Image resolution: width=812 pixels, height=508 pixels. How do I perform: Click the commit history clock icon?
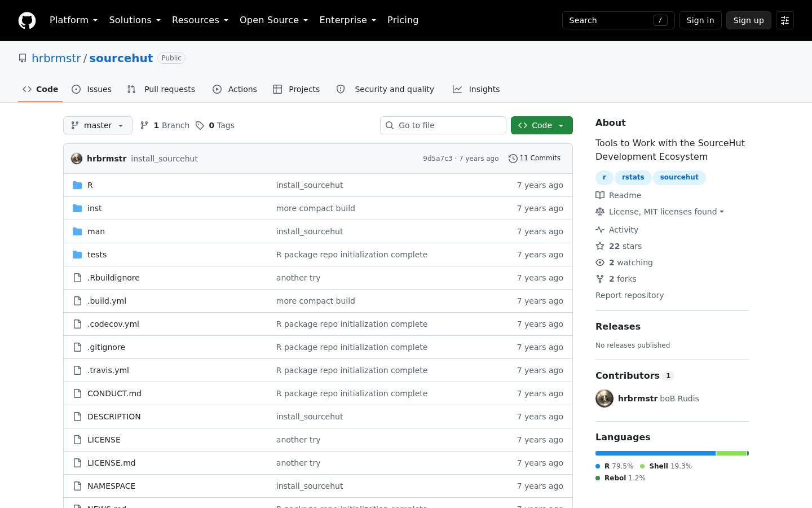(513, 159)
